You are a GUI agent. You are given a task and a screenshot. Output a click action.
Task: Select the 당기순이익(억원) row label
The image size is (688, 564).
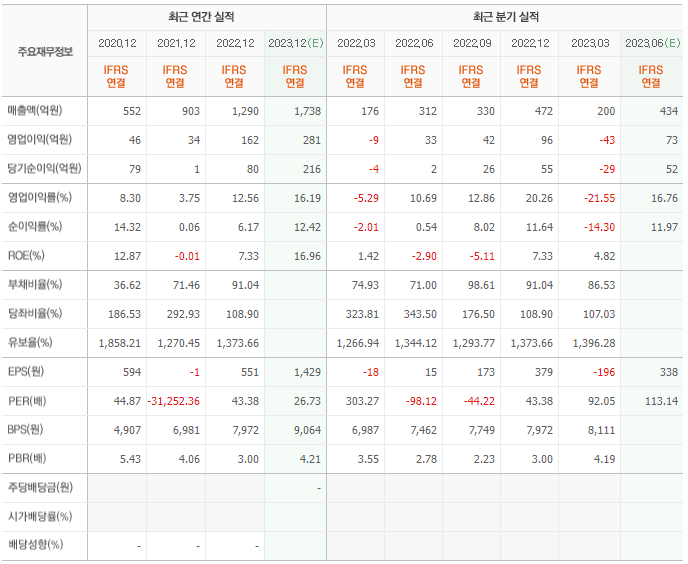(x=44, y=169)
